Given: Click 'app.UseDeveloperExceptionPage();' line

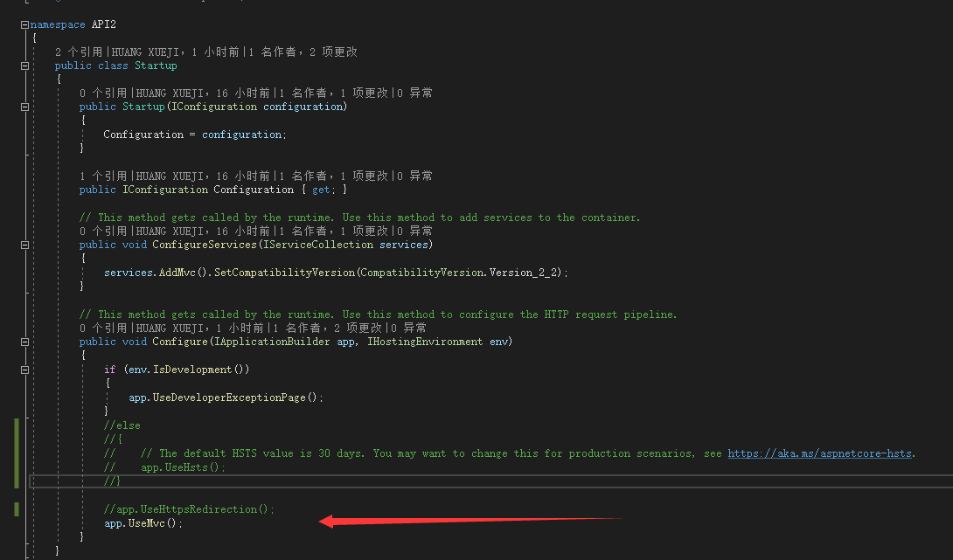Looking at the screenshot, I should pyautogui.click(x=226, y=398).
